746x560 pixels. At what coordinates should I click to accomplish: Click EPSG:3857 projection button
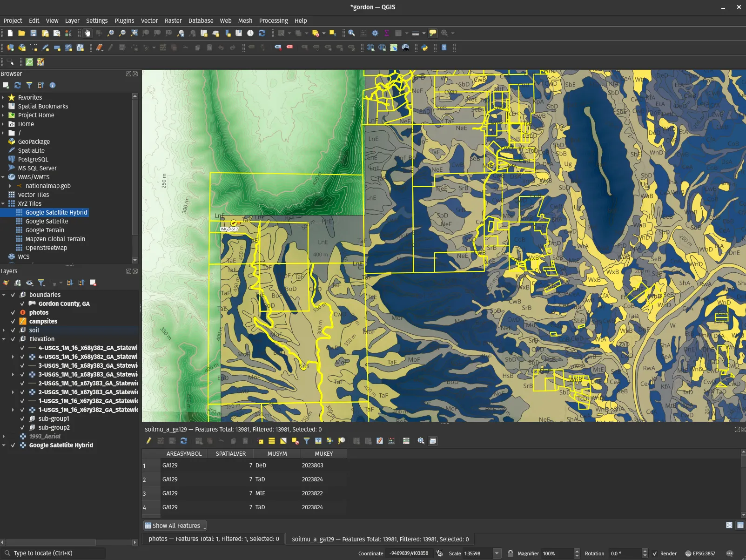(700, 553)
